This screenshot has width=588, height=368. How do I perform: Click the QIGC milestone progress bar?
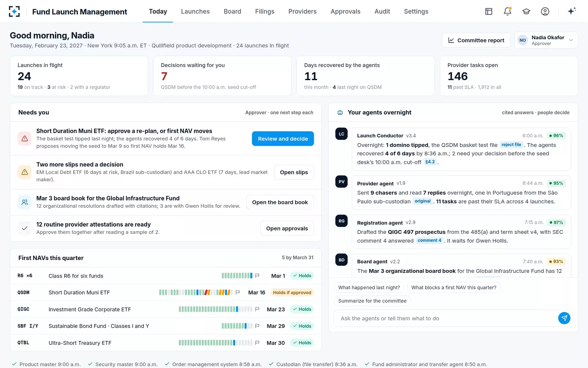216,309
